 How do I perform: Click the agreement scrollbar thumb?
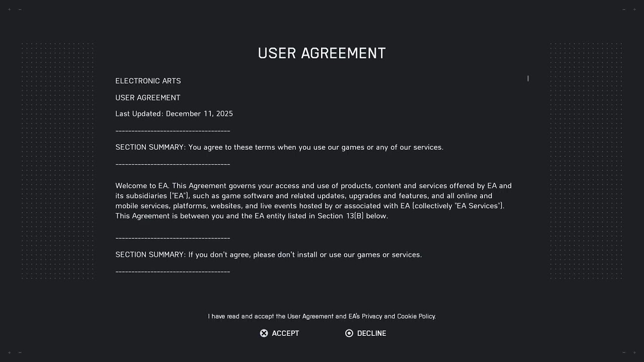pos(528,78)
